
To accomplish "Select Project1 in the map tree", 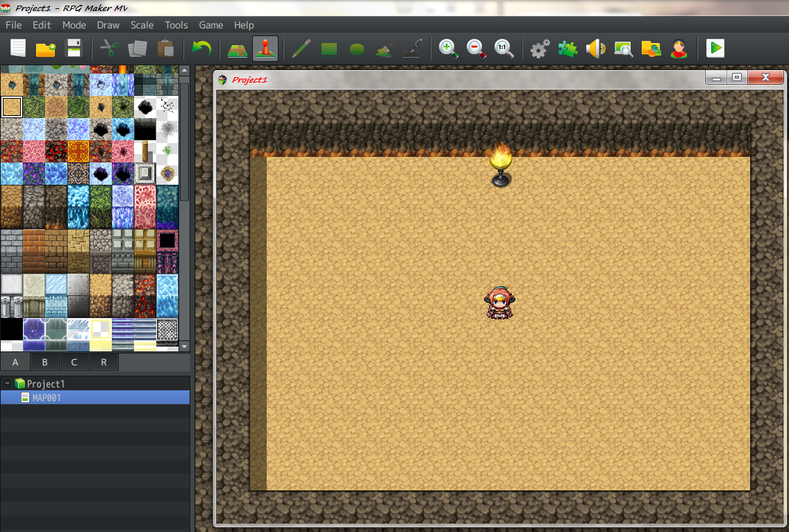I will coord(45,383).
